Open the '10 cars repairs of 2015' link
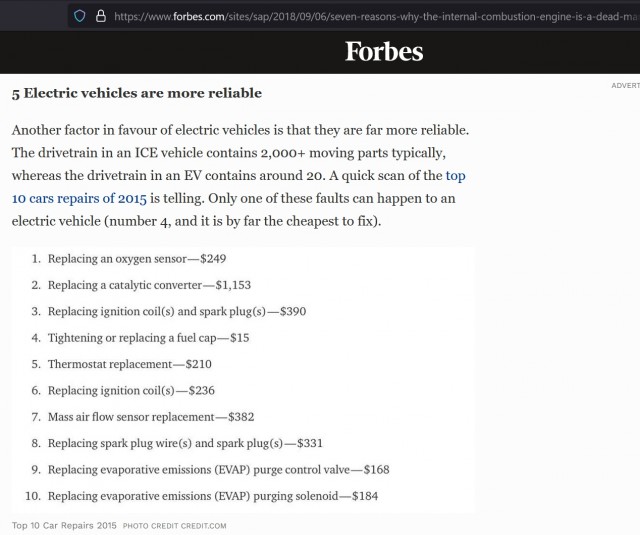 (79, 198)
